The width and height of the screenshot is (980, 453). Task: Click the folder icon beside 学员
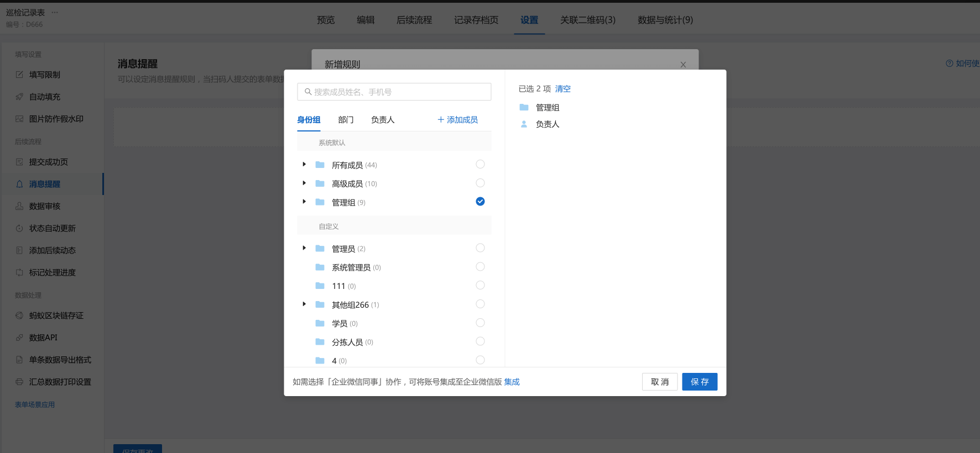[320, 323]
